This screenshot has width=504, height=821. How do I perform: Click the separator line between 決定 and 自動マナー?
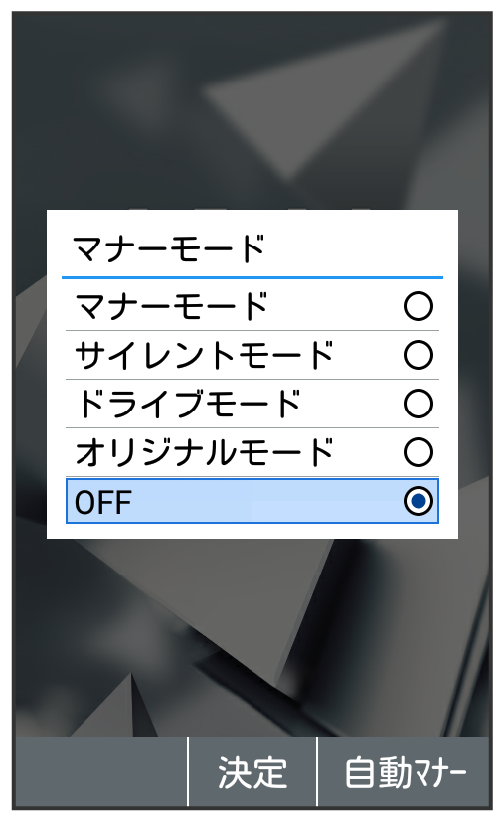(317, 771)
